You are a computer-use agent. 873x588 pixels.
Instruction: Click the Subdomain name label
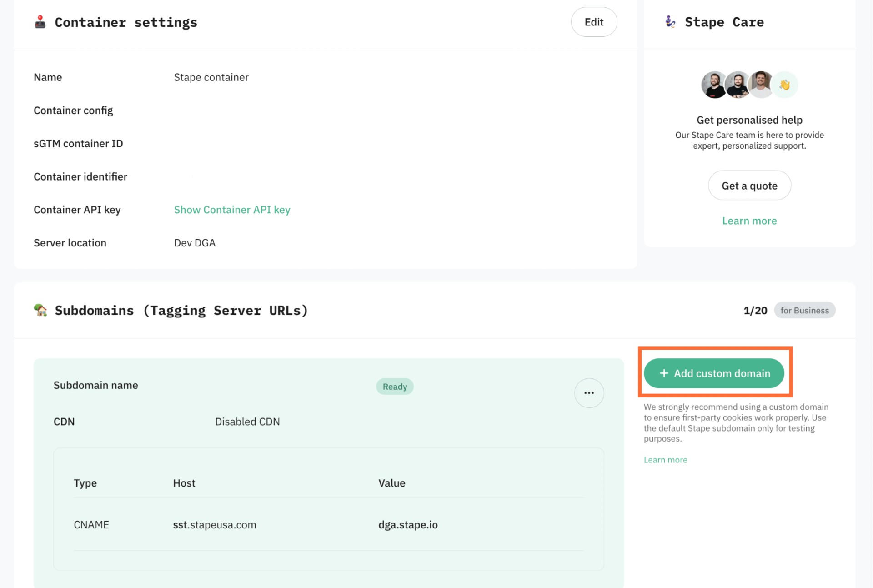point(96,385)
